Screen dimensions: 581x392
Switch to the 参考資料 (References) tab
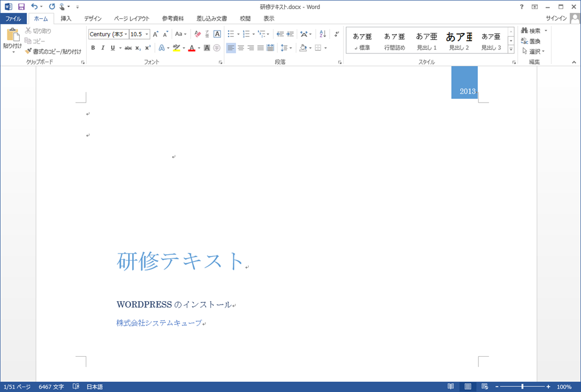[172, 19]
